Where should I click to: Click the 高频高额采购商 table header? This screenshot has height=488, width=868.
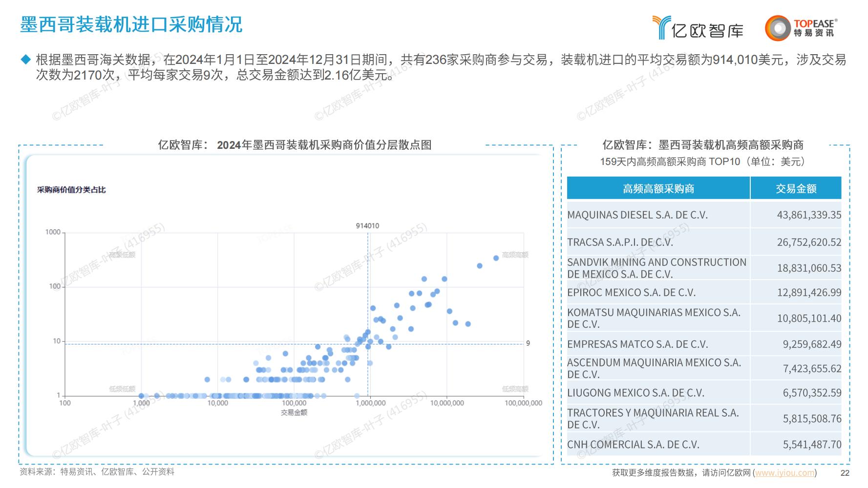tap(658, 188)
